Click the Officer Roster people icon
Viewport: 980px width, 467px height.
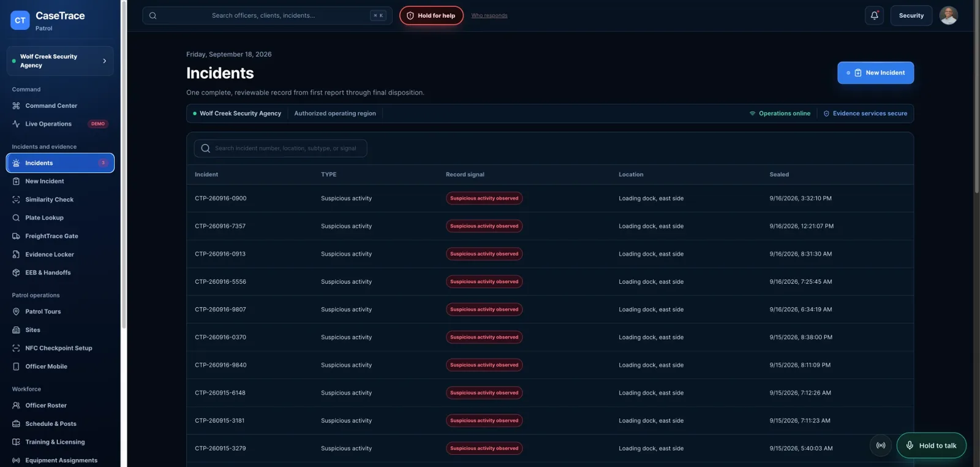coord(16,406)
